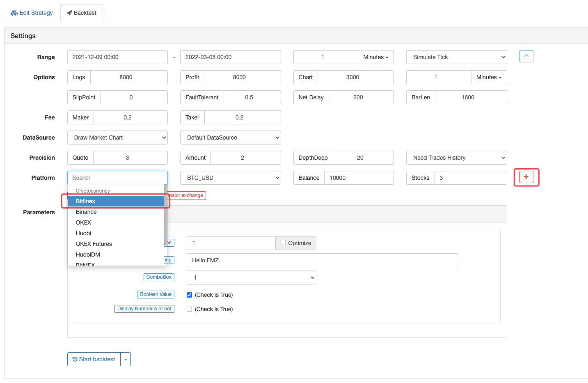Select Bitfinex from the platform list
Screen dimensions: 588x383
click(85, 201)
